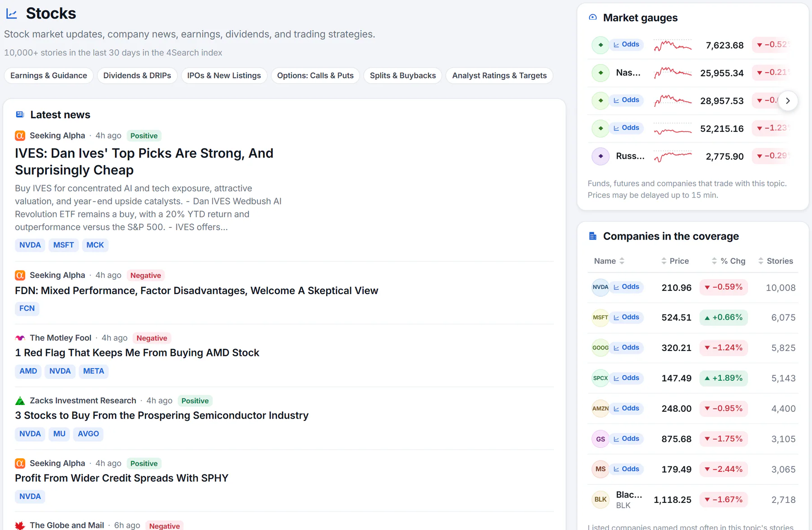
Task: Click Seeking Alpha logo on FDN article
Action: pos(20,275)
